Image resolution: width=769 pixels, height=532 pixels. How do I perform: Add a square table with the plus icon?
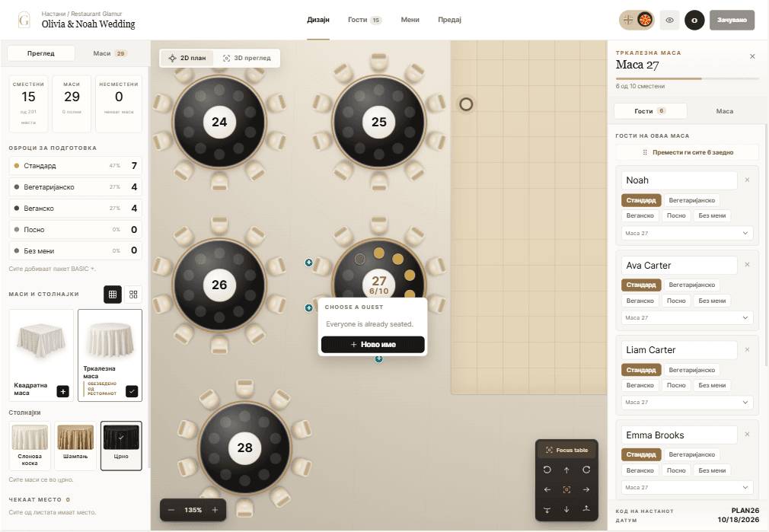(x=62, y=391)
